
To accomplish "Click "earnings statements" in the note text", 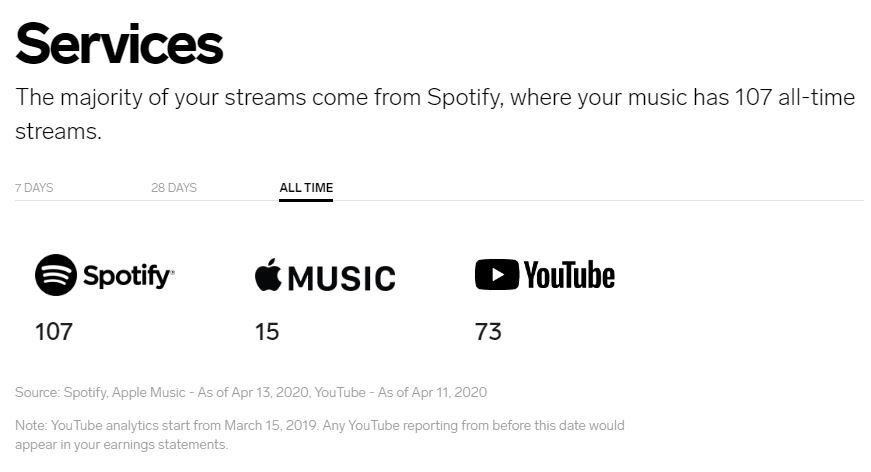I will click(175, 444).
